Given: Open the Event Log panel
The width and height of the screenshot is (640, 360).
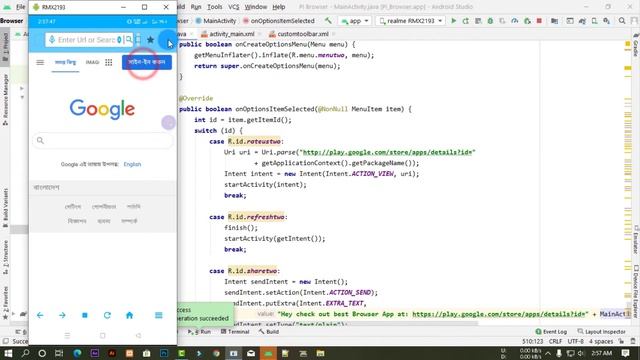Looking at the screenshot, I should [551, 332].
